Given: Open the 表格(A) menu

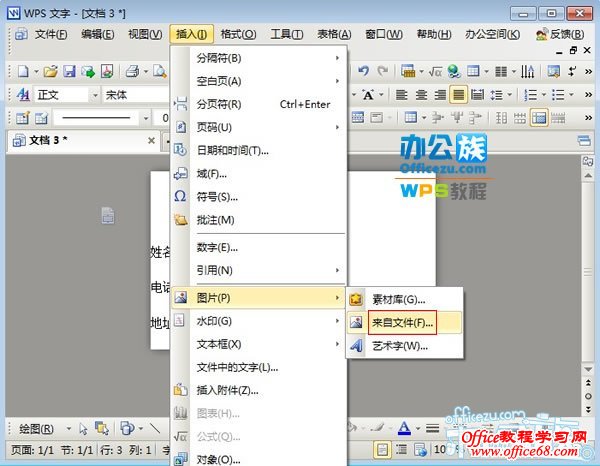Looking at the screenshot, I should [x=334, y=34].
